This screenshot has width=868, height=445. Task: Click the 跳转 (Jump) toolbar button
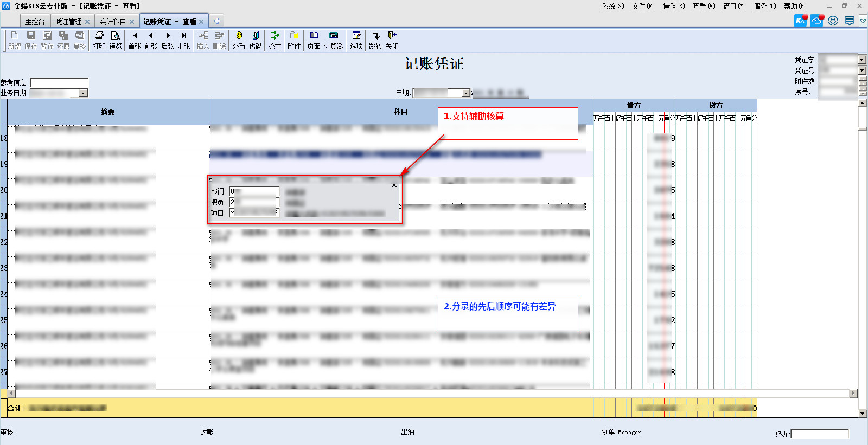(x=375, y=40)
